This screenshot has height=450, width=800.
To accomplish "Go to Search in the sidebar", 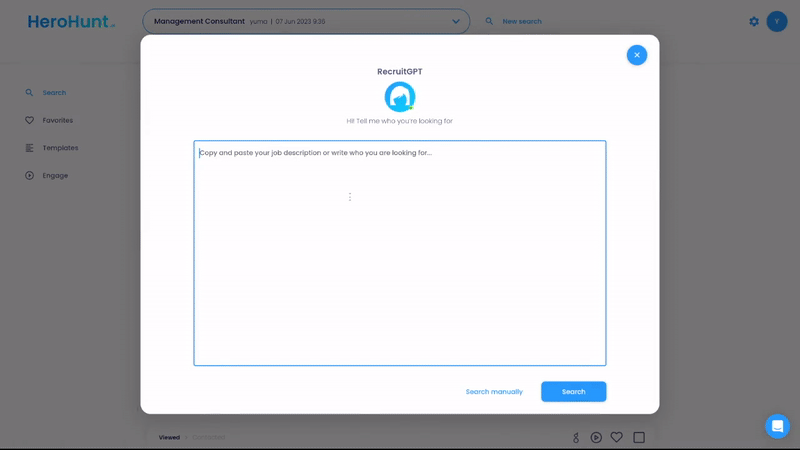I will [x=54, y=93].
